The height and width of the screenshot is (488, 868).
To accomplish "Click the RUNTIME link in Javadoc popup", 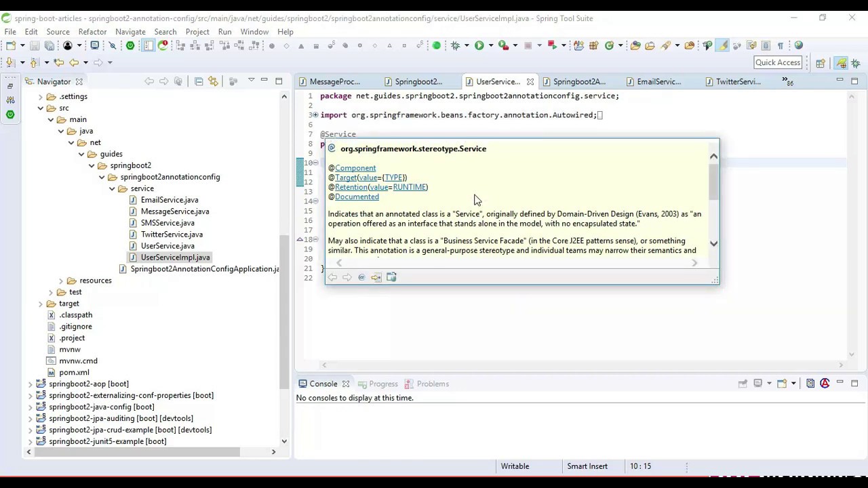I will pyautogui.click(x=410, y=187).
